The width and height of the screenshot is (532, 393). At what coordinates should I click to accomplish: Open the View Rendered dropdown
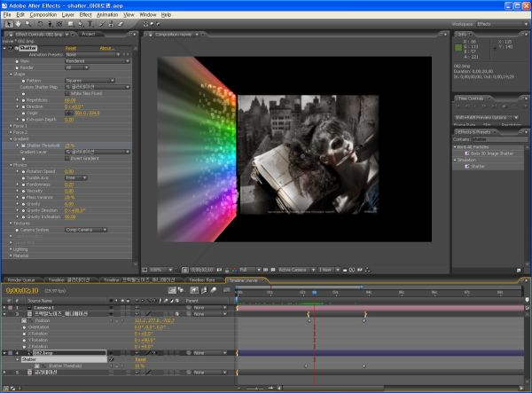click(x=98, y=61)
